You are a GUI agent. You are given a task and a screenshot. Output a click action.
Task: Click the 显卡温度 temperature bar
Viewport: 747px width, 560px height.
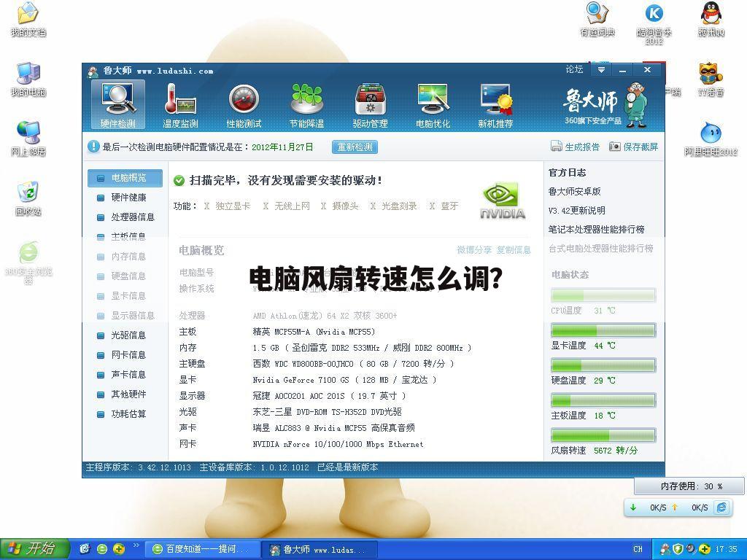point(603,330)
